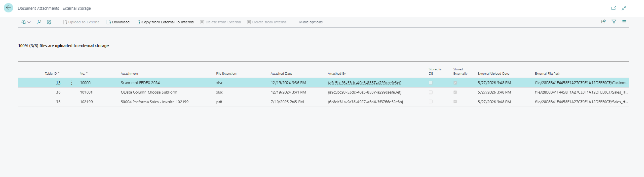Toggle Stored Externally checkbox for row 101001
The height and width of the screenshot is (177, 644).
coord(455,92)
